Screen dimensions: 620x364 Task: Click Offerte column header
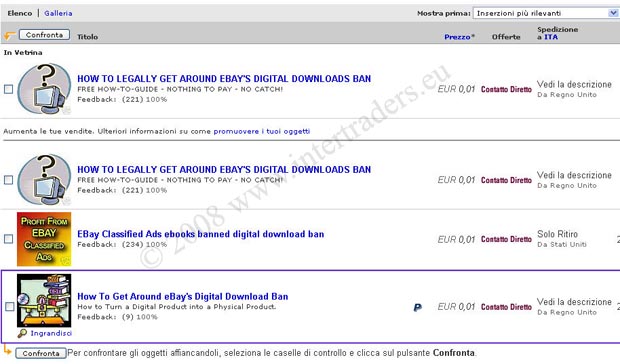506,37
